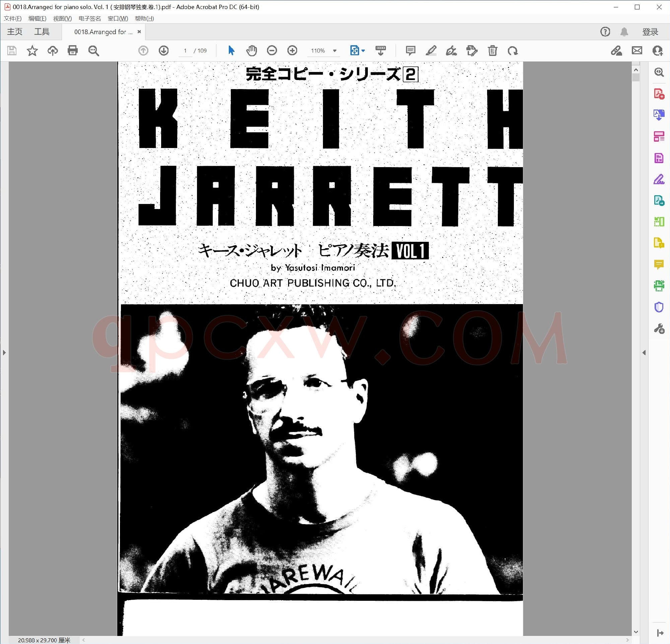This screenshot has width=670, height=644.
Task: Close the 0018.Arranged for document tab
Action: click(x=139, y=31)
